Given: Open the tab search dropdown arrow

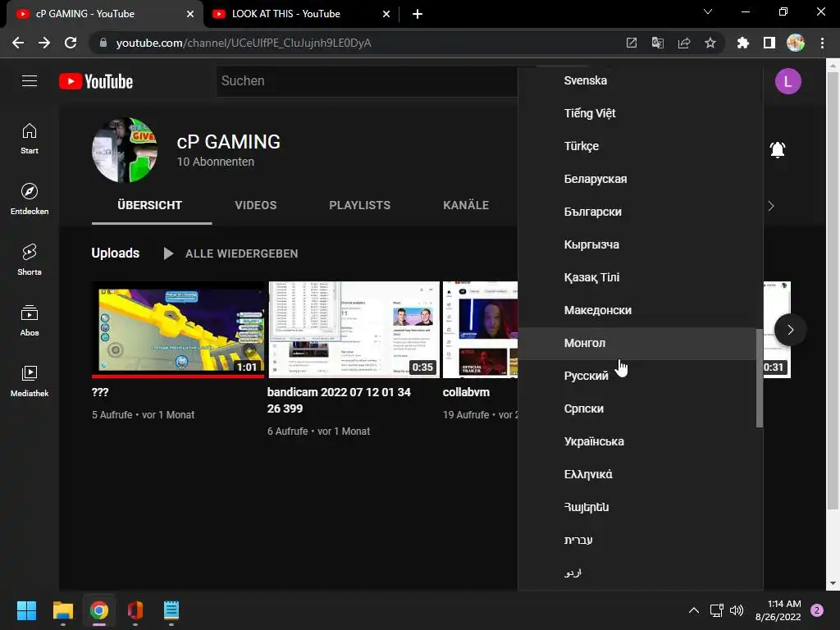Looking at the screenshot, I should pyautogui.click(x=708, y=11).
